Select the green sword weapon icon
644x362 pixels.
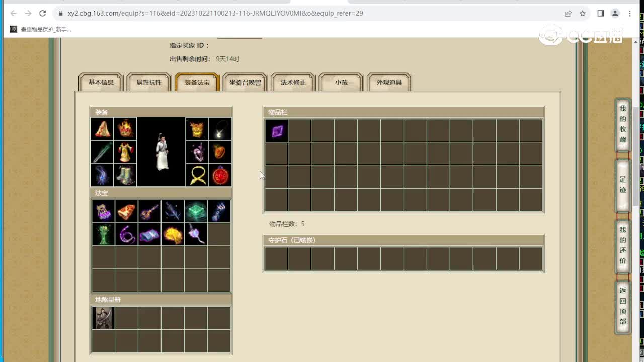(x=103, y=152)
